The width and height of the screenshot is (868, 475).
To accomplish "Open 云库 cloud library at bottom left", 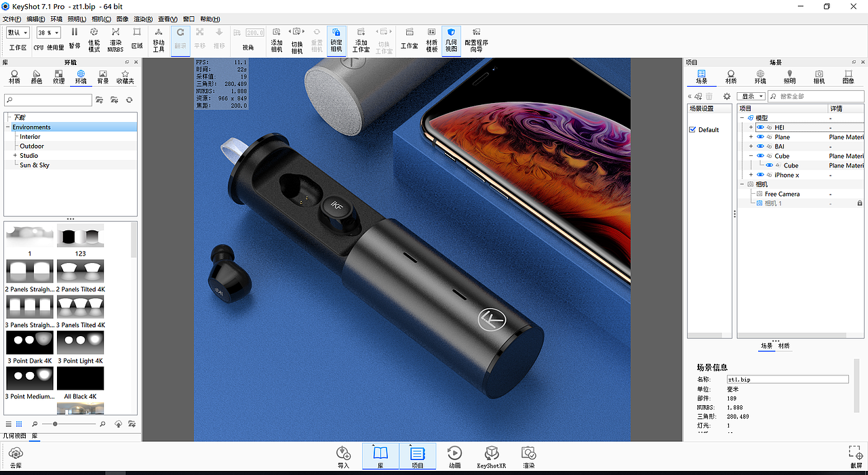I will (x=16, y=457).
